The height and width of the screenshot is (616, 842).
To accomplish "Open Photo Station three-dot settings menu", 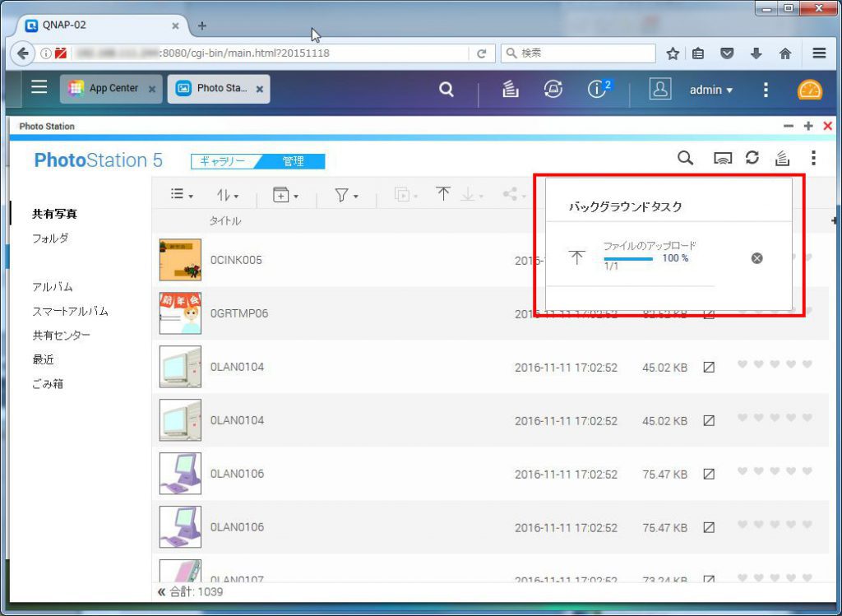I will tap(813, 158).
